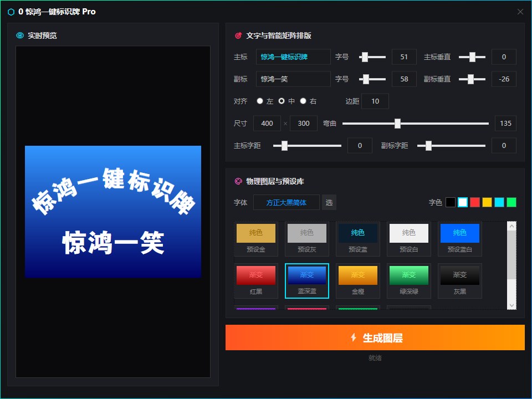Select right alignment radio 右
This screenshot has width=532, height=399.
[x=303, y=101]
